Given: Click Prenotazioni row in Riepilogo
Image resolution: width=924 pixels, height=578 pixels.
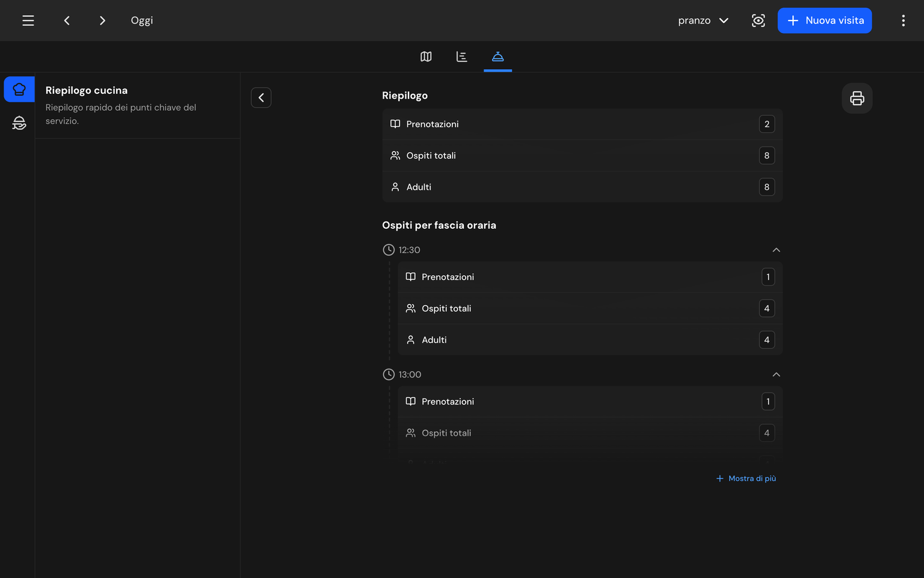Looking at the screenshot, I should 582,124.
